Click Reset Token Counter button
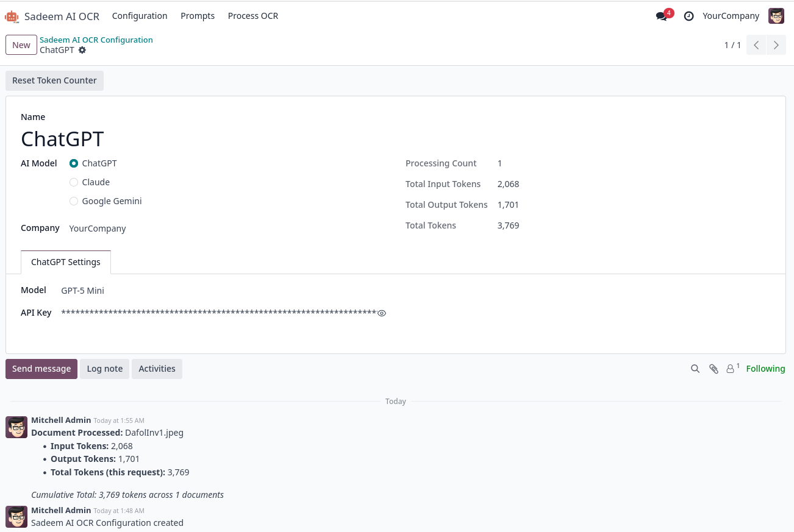The width and height of the screenshot is (794, 532). click(54, 80)
